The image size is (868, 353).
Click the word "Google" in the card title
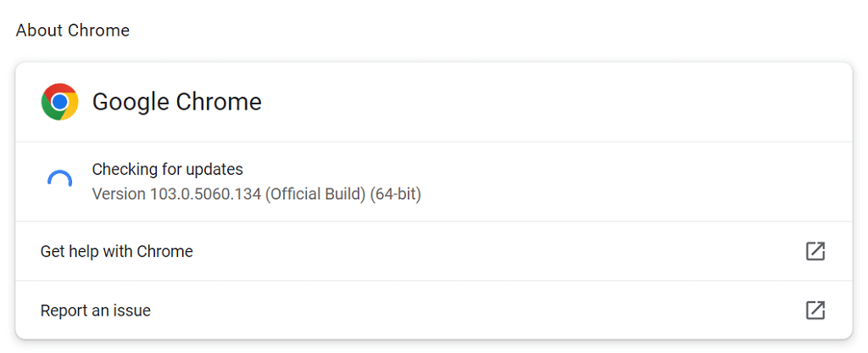coord(131,102)
